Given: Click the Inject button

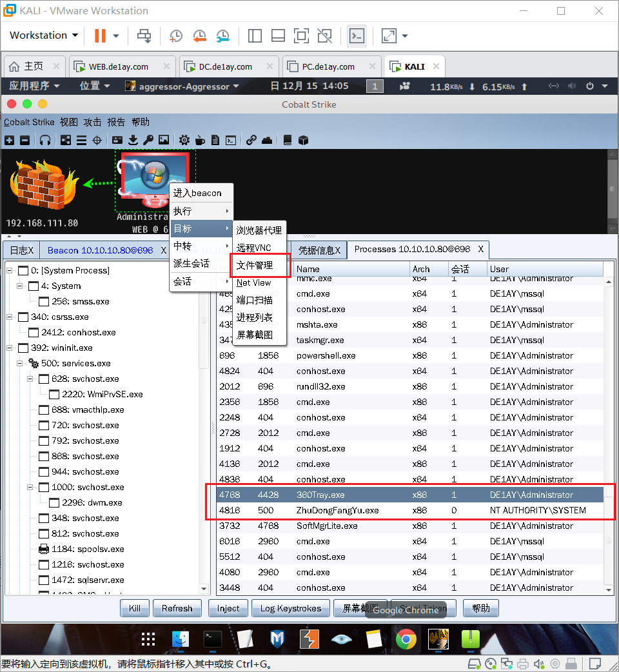Looking at the screenshot, I should point(228,608).
